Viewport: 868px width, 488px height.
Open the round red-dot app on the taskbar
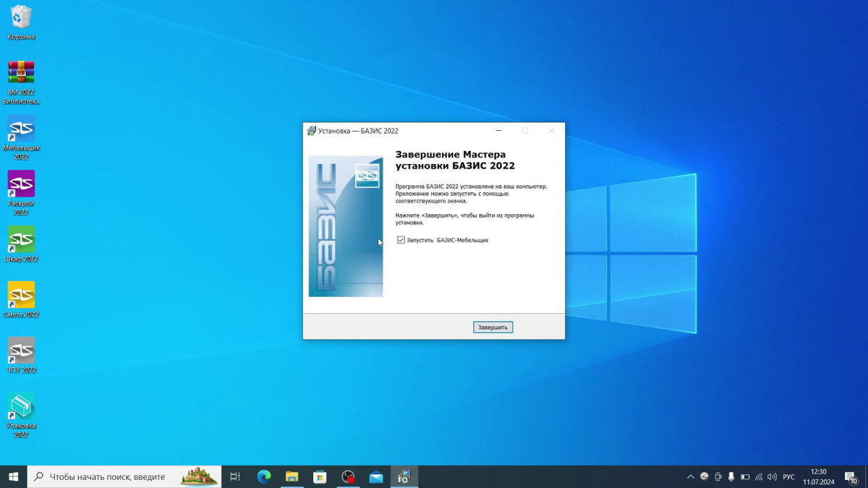tap(348, 477)
